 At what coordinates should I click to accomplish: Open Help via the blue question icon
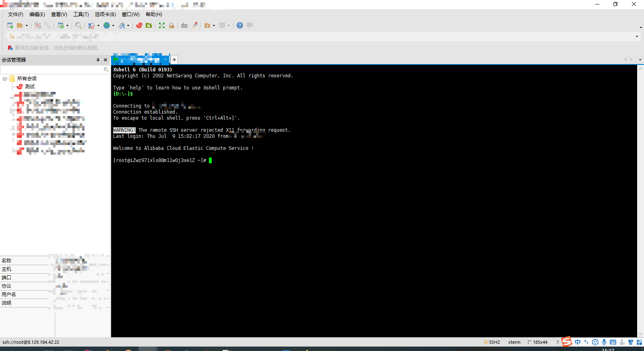(x=240, y=25)
